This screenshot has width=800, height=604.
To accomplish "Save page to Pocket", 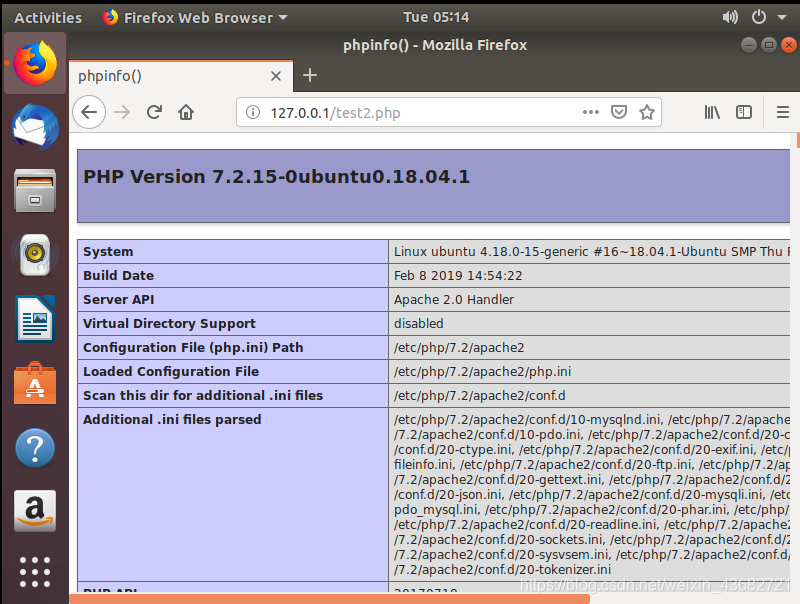I will (619, 112).
